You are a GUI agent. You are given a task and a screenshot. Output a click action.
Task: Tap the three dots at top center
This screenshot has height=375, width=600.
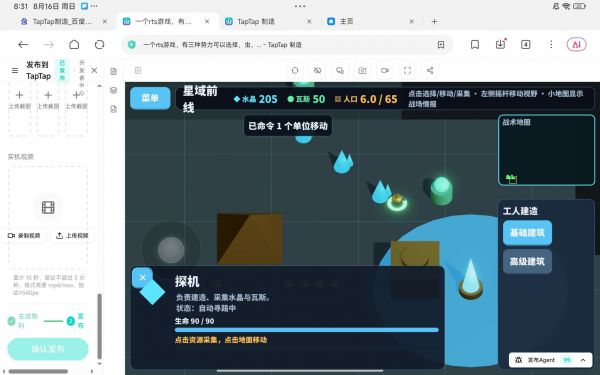pos(300,6)
